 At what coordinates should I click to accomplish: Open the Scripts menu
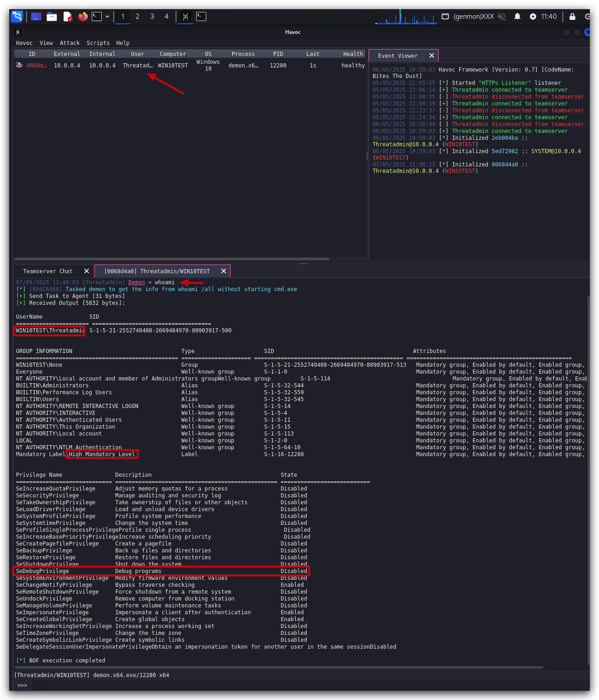(x=98, y=43)
